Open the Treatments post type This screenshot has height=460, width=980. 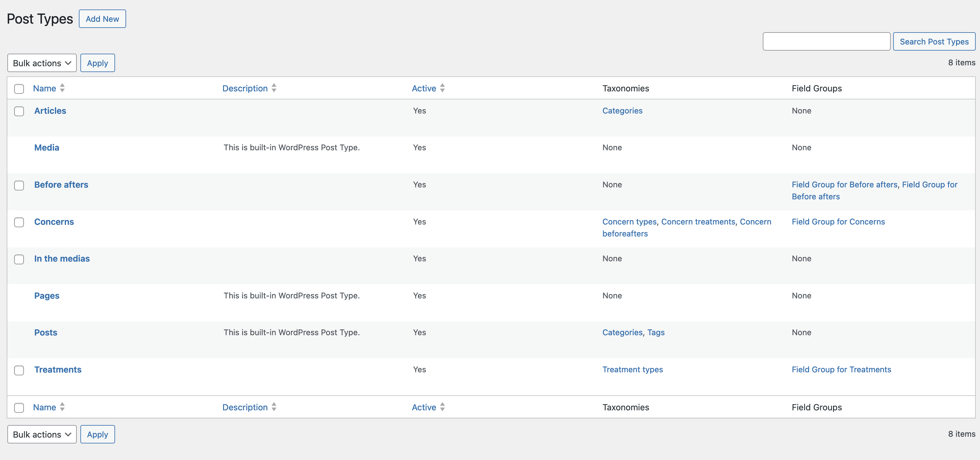(x=58, y=370)
